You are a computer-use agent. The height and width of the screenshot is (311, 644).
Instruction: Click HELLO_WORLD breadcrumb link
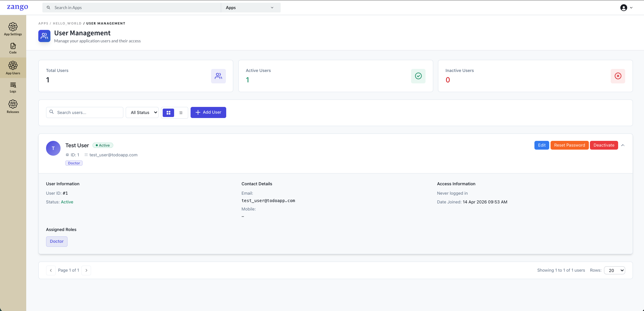tap(67, 24)
